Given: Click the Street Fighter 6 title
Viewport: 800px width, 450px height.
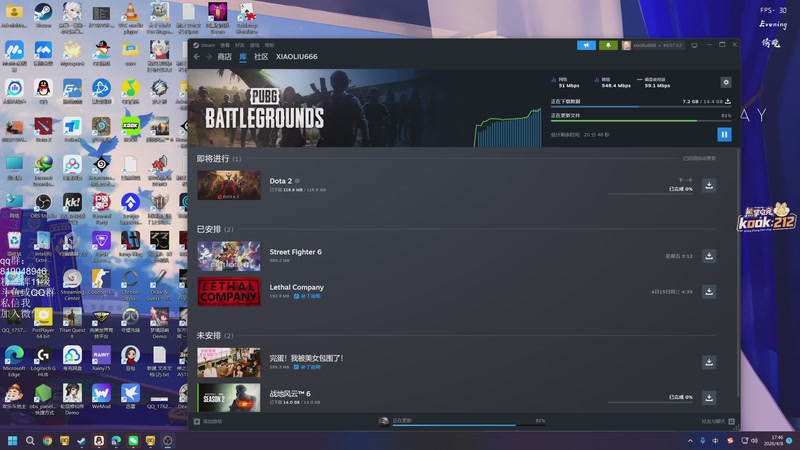Looking at the screenshot, I should [295, 252].
